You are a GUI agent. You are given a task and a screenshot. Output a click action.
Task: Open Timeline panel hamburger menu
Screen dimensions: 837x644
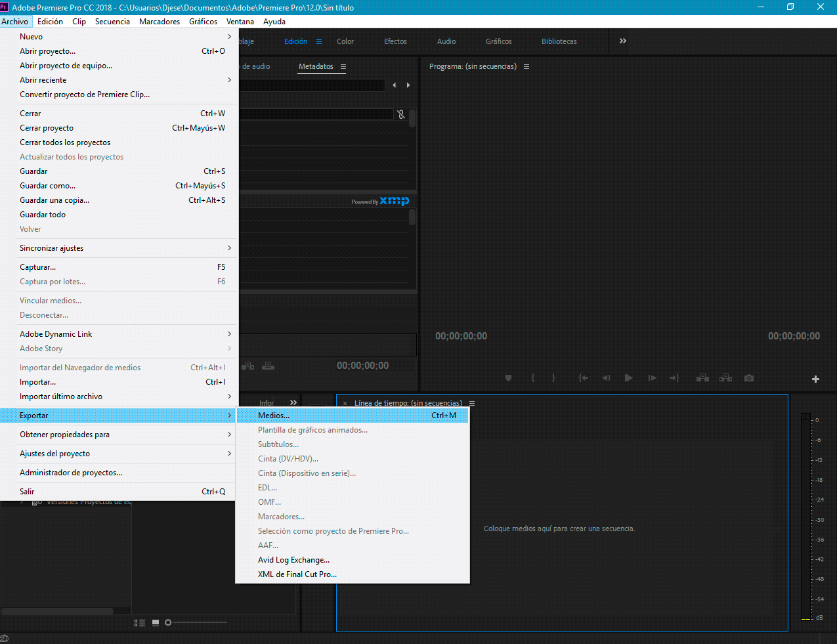tap(472, 403)
